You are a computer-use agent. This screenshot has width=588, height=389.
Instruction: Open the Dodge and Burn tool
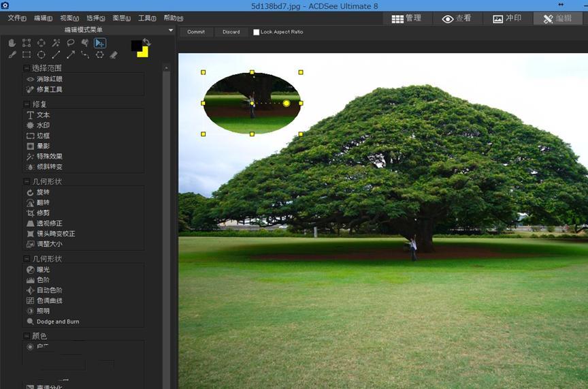(x=57, y=322)
